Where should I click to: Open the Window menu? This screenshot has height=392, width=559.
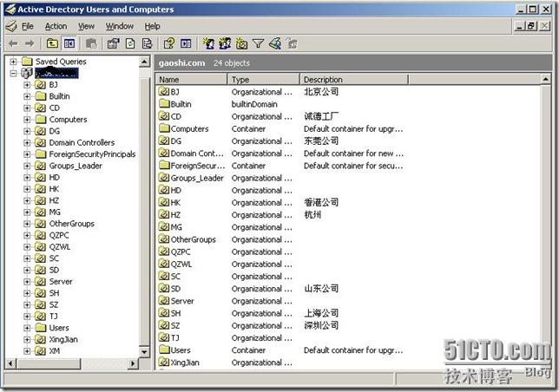point(120,26)
